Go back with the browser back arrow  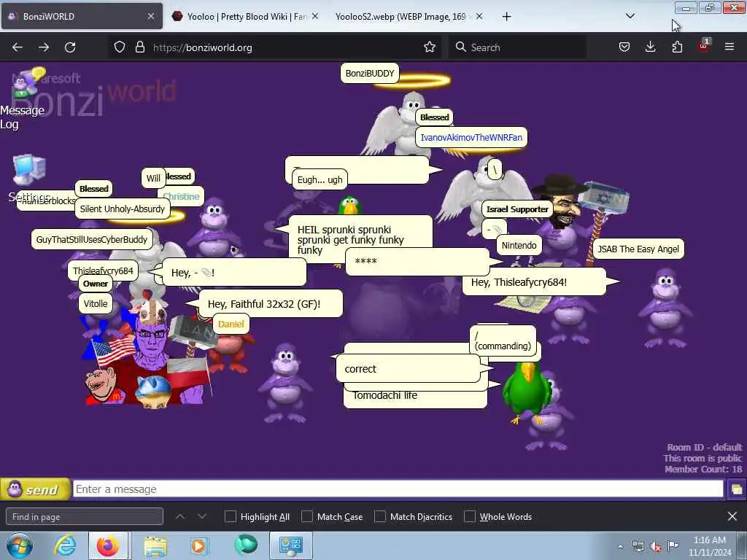point(18,47)
